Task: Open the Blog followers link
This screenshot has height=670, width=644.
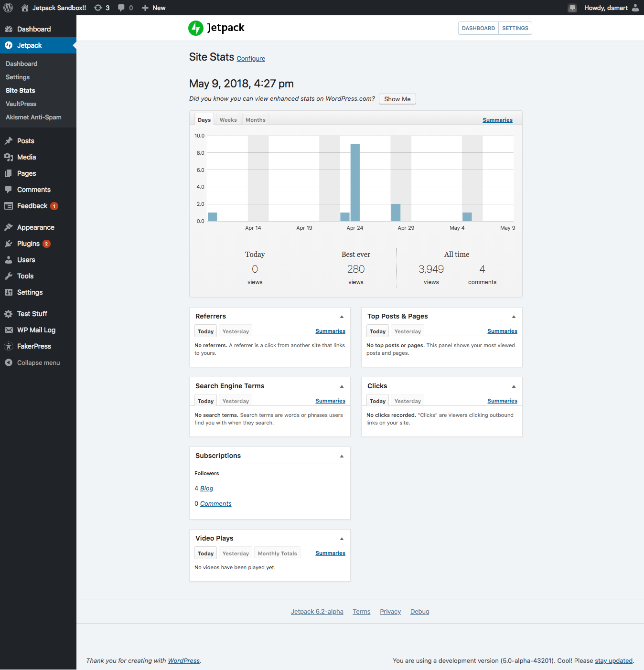Action: pyautogui.click(x=206, y=488)
